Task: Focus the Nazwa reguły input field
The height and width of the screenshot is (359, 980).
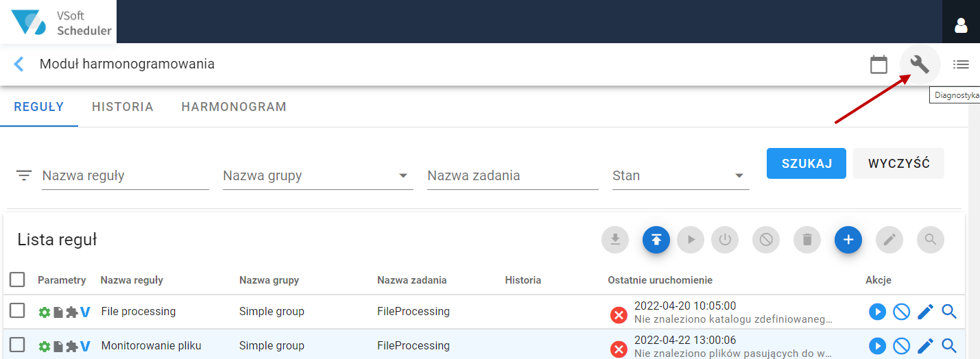Action: tap(126, 175)
